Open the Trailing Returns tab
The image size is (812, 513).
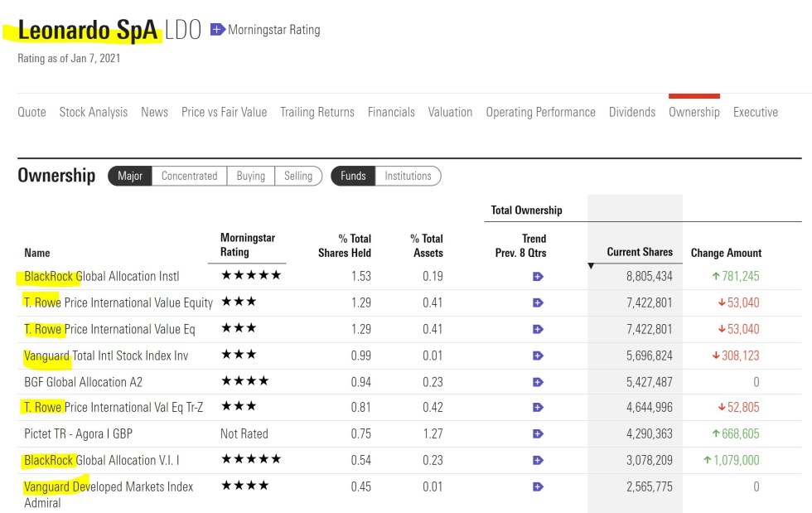[317, 112]
